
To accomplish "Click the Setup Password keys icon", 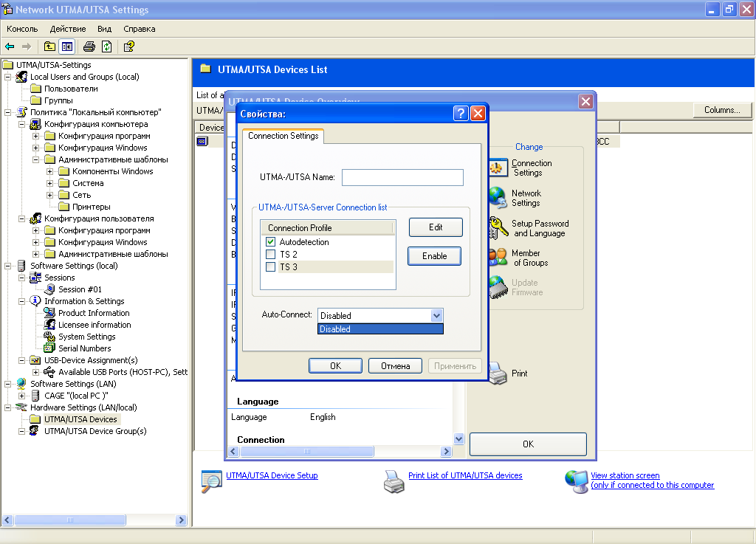I will [498, 227].
